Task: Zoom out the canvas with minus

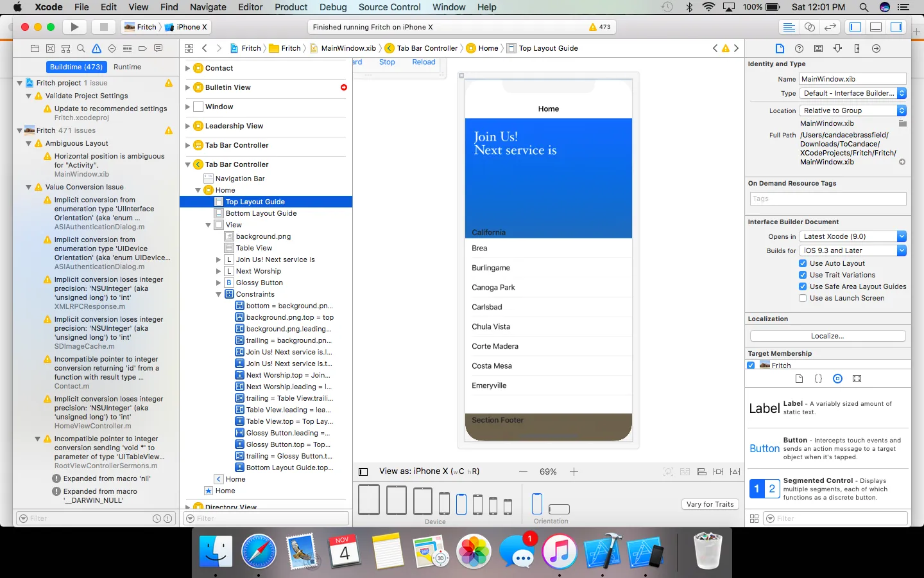Action: point(523,471)
